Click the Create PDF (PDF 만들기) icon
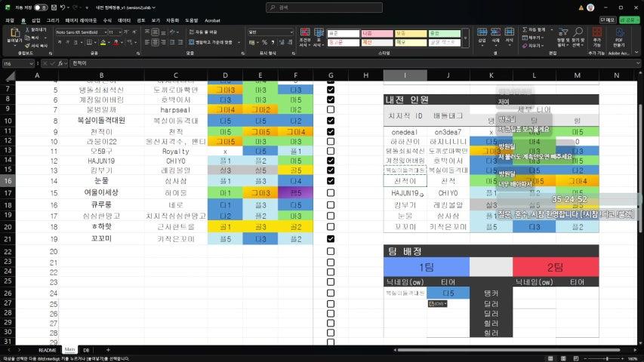The width and height of the screenshot is (644, 362). tap(619, 36)
